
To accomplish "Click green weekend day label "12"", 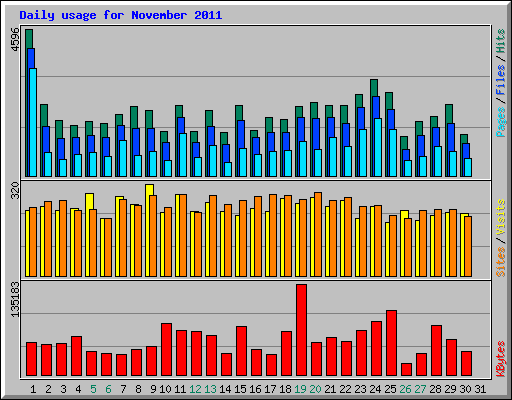I will (x=195, y=389).
